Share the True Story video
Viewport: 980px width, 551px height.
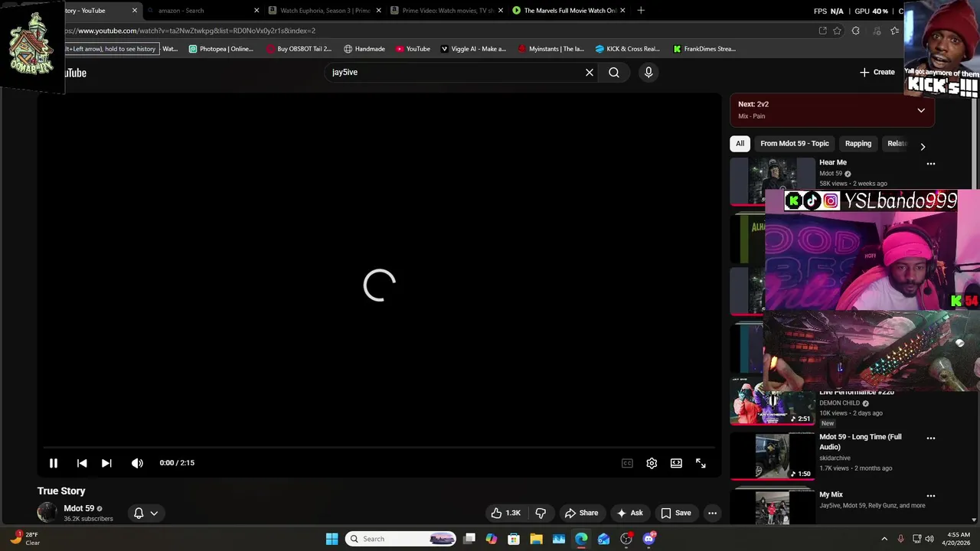[582, 513]
